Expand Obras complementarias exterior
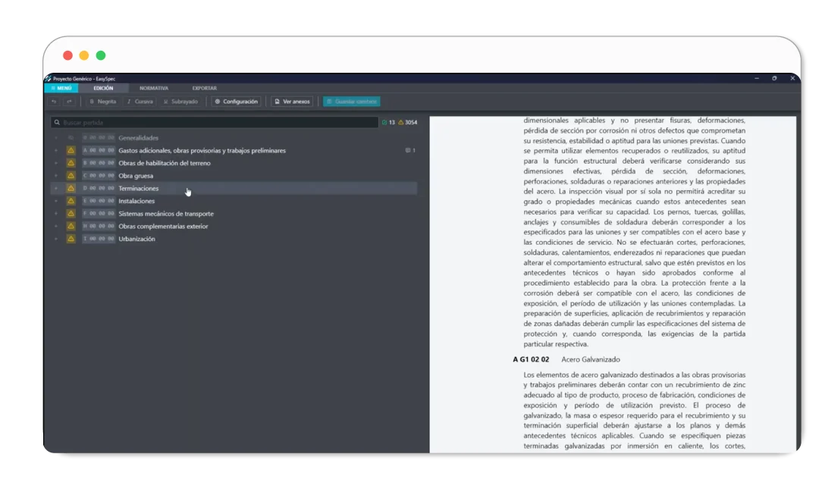 [x=56, y=226]
